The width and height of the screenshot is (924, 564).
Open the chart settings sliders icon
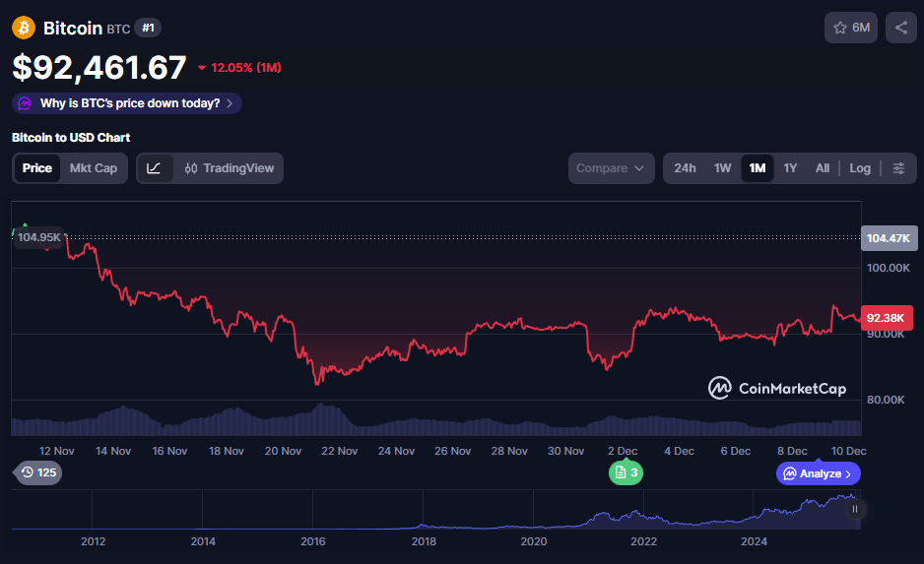point(898,168)
